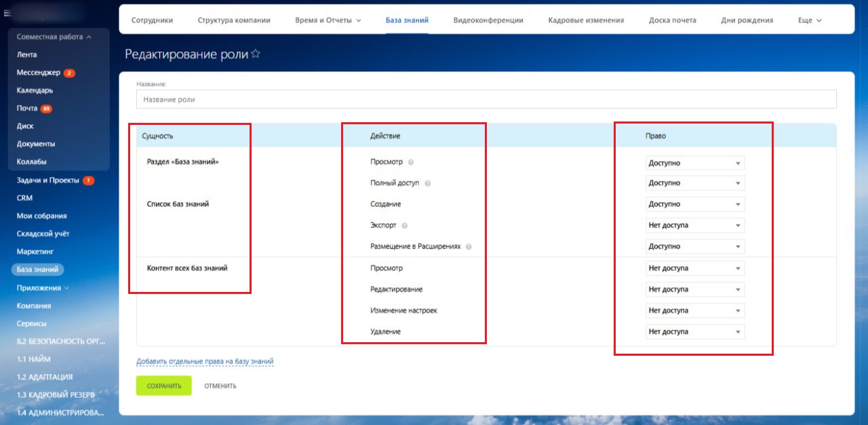Click Добавить отдельные права на базу знаний link
The height and width of the screenshot is (425, 868).
click(x=205, y=362)
